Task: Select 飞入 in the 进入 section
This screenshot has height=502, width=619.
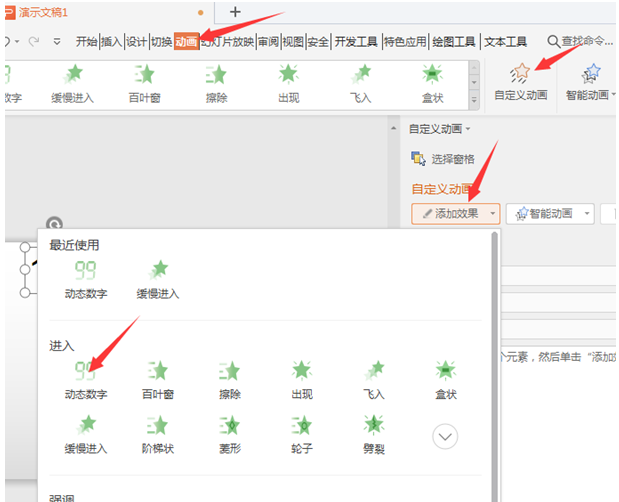Action: click(x=374, y=380)
